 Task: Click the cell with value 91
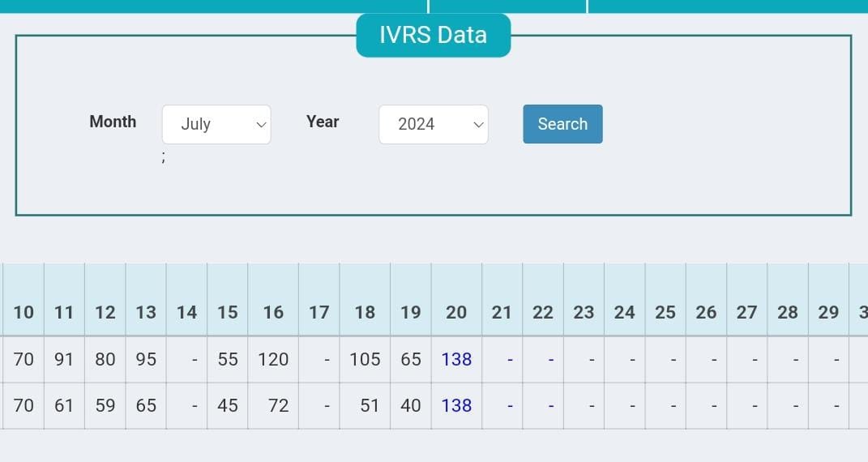64,359
